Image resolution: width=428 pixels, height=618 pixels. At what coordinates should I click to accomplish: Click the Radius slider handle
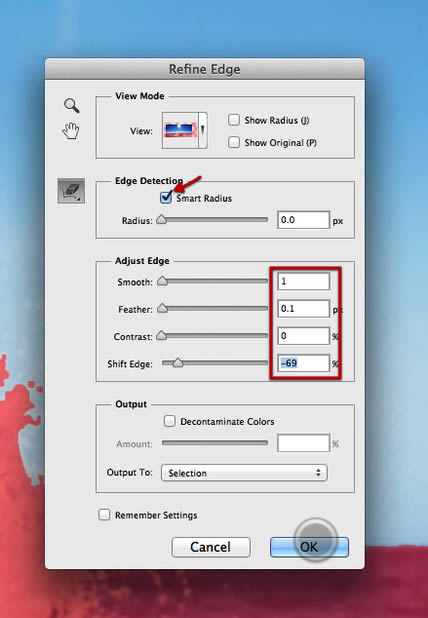pyautogui.click(x=162, y=220)
